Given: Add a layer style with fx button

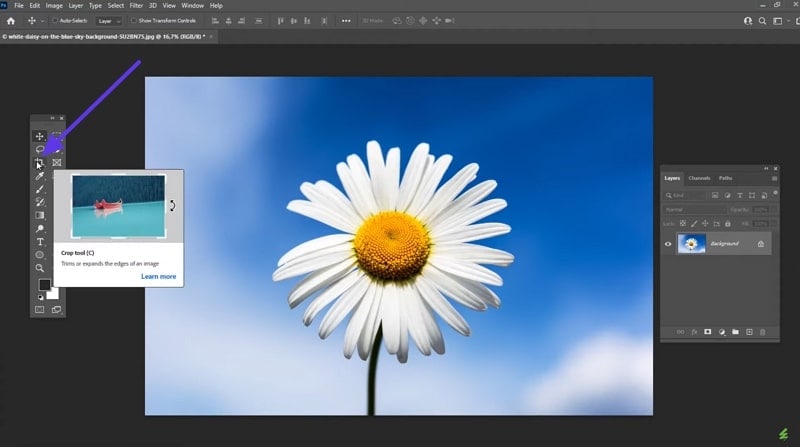Looking at the screenshot, I should pyautogui.click(x=694, y=332).
